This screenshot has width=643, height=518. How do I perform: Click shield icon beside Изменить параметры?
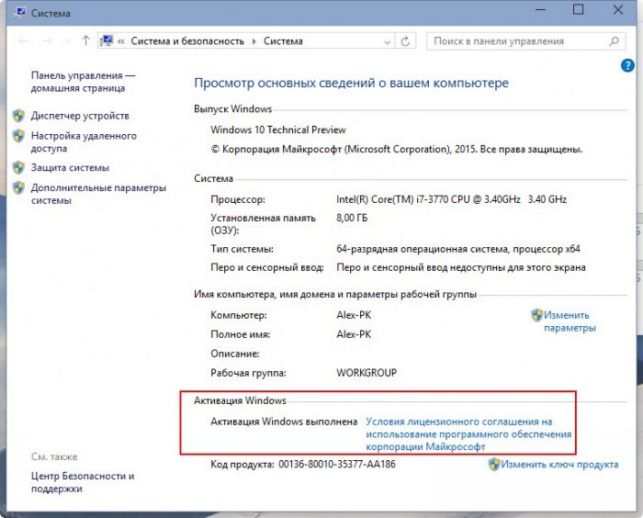(537, 315)
